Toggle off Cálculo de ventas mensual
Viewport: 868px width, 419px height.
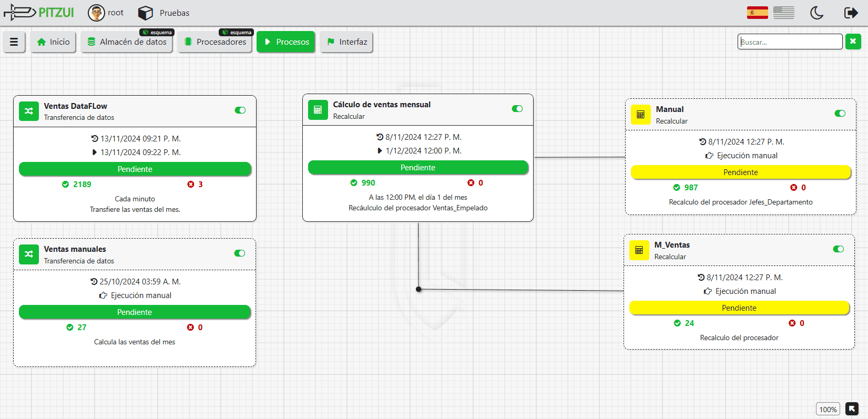[517, 108]
